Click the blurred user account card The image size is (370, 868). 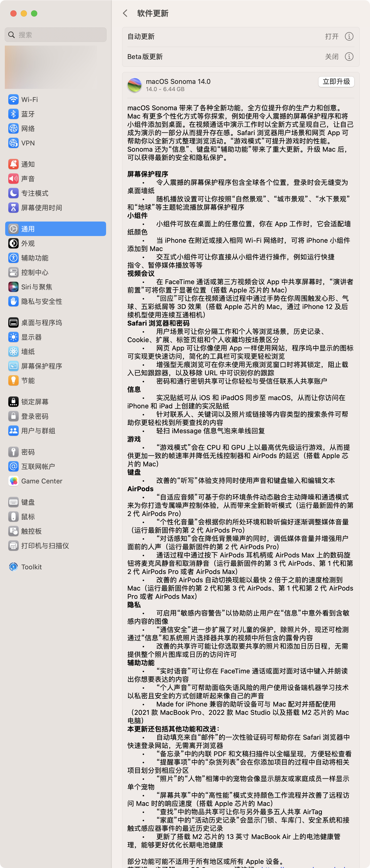pyautogui.click(x=51, y=67)
